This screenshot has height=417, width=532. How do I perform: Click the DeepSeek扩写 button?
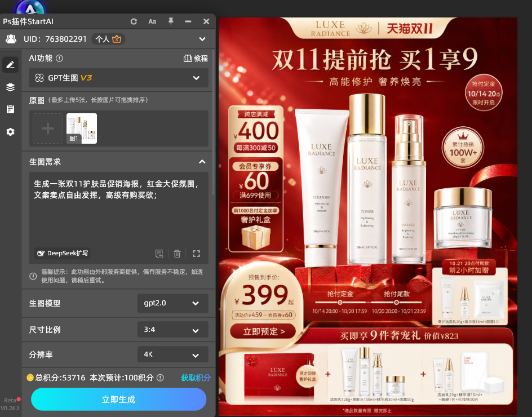click(x=62, y=253)
